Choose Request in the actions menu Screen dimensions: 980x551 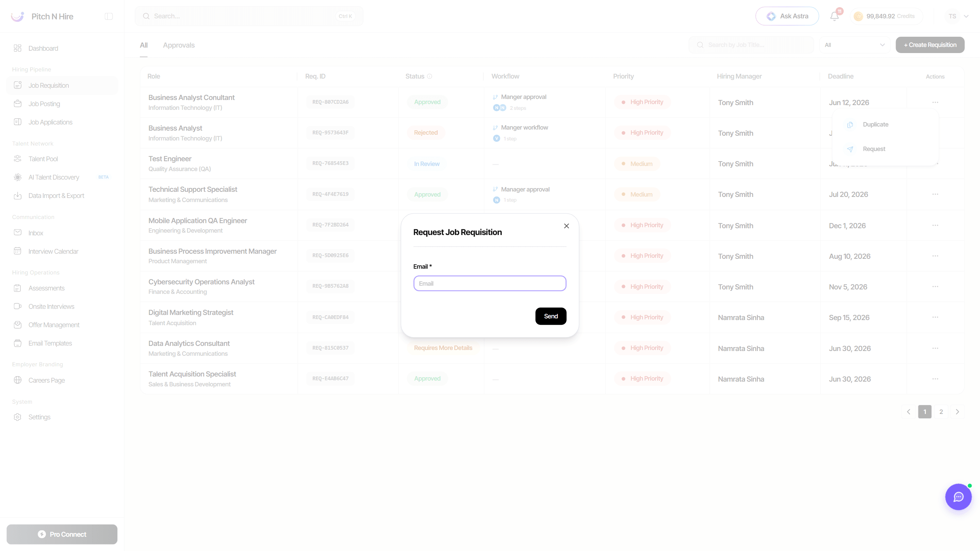(x=874, y=149)
